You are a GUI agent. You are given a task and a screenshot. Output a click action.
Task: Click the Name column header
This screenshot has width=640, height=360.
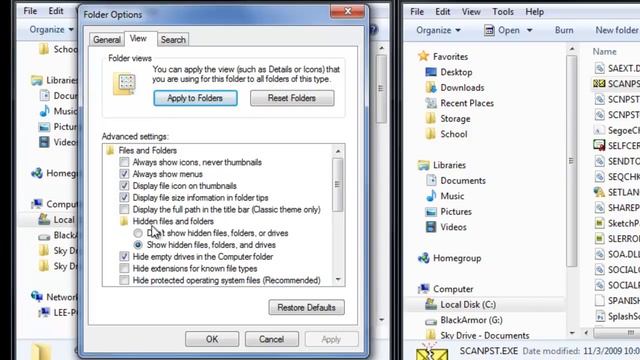click(604, 52)
